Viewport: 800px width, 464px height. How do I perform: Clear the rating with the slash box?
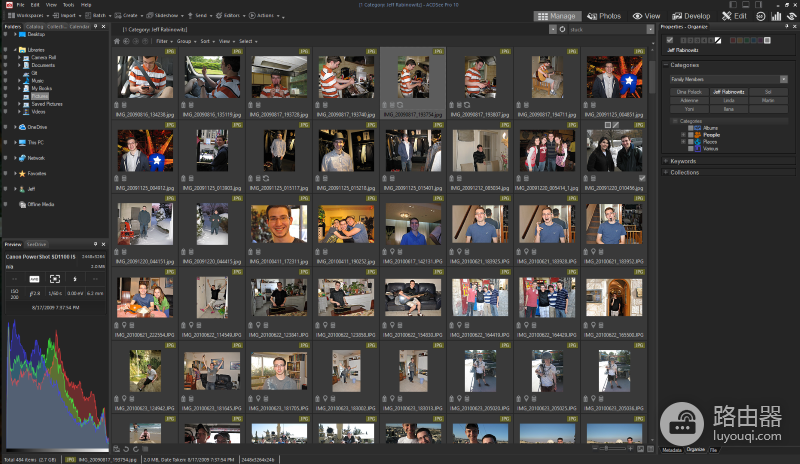pyautogui.click(x=718, y=40)
